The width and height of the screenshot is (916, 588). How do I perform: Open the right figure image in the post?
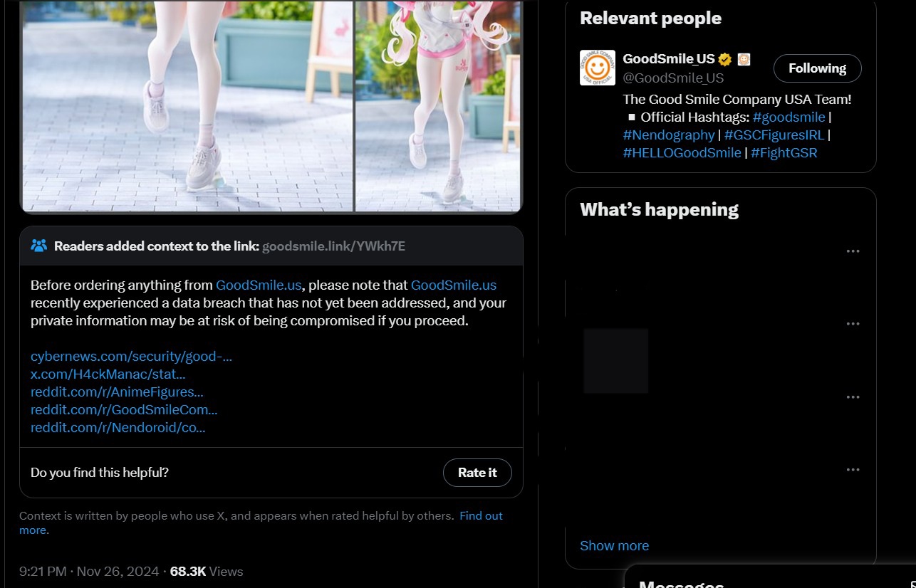pyautogui.click(x=438, y=107)
